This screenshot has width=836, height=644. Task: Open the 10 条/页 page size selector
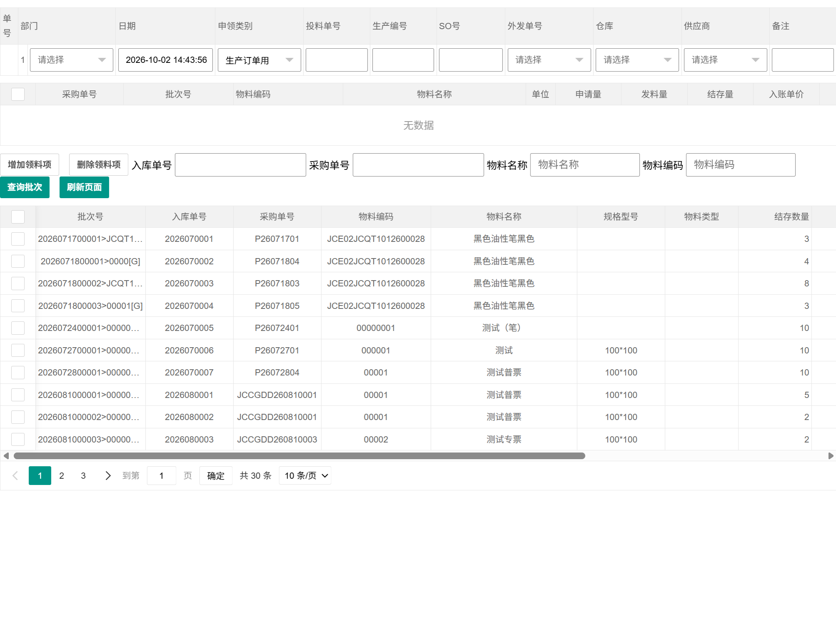pyautogui.click(x=305, y=475)
